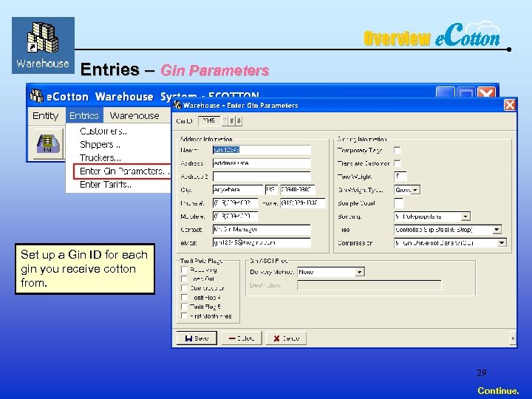Expand the Compression dropdown in Ginning Information
The height and width of the screenshot is (399, 532).
[502, 243]
